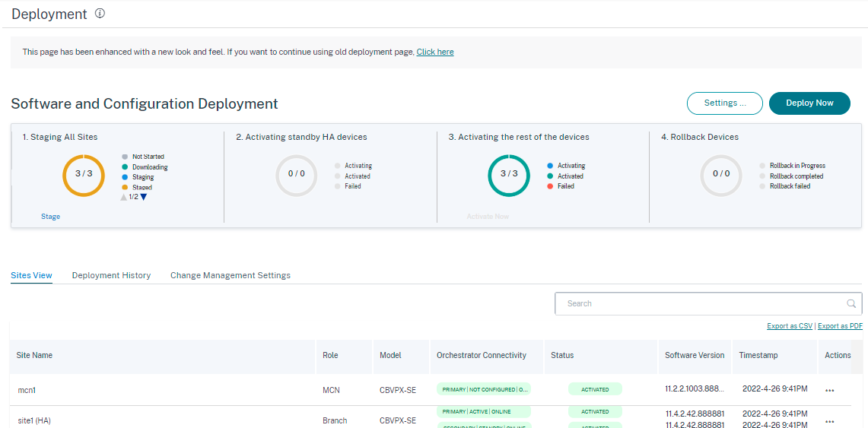Export table as CSV
Screen dimensions: 868x428
click(790, 326)
